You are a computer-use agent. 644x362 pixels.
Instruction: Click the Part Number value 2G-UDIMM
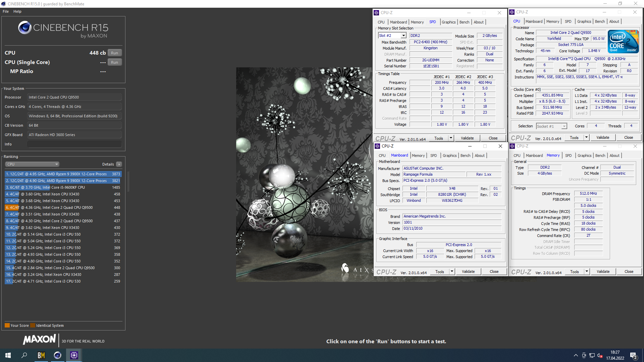(x=431, y=60)
